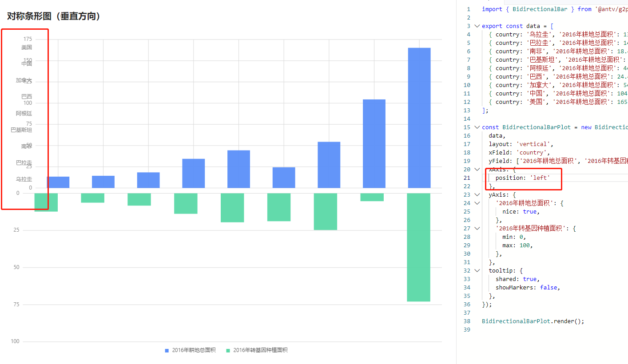Collapse the data array at line 3

pyautogui.click(x=477, y=26)
